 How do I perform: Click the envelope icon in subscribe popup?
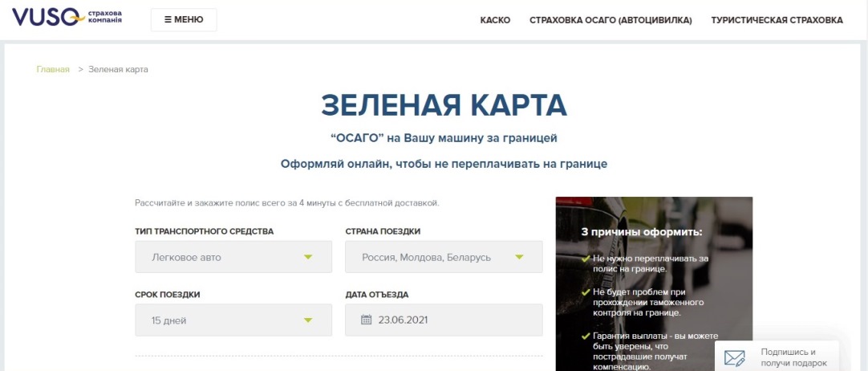pyautogui.click(x=735, y=357)
